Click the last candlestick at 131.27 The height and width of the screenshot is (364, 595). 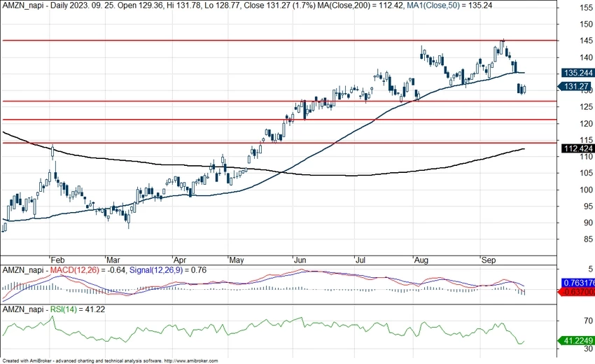[524, 89]
